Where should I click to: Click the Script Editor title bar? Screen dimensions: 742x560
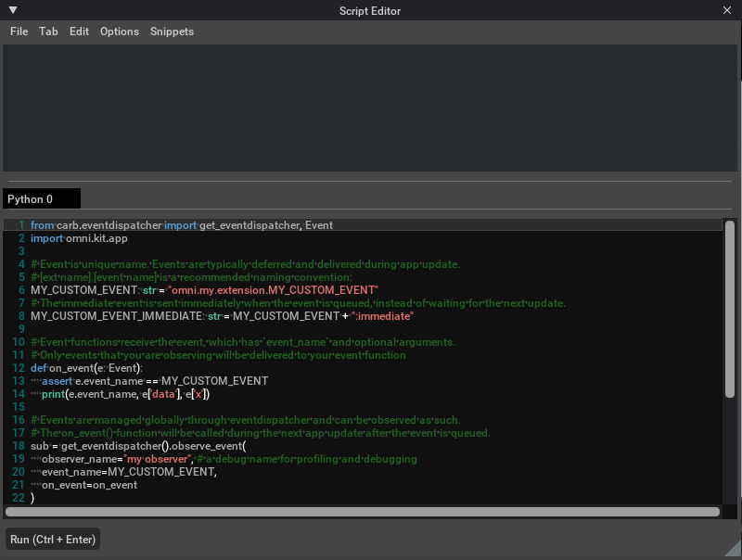point(371,10)
